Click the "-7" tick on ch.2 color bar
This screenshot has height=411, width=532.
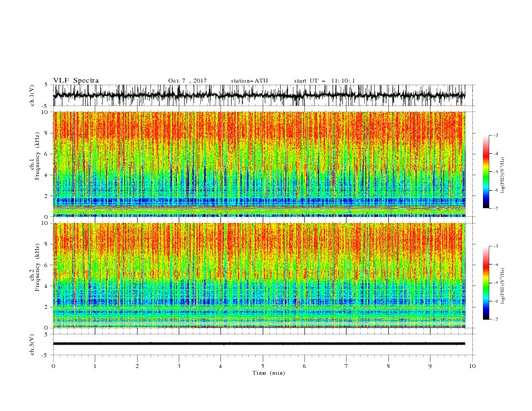[x=495, y=320]
